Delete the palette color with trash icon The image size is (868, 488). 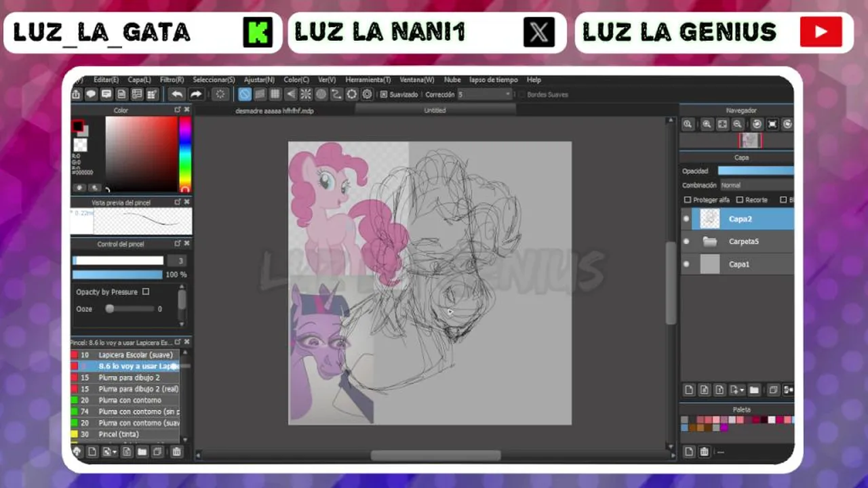point(704,451)
